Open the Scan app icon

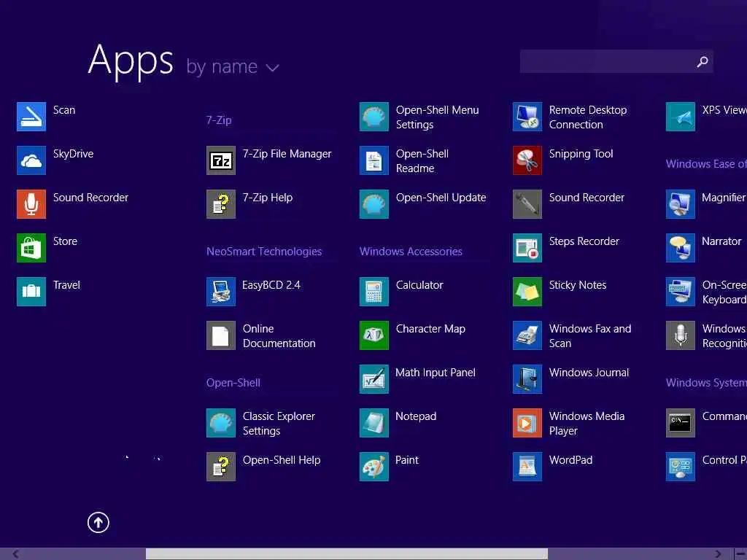[31, 117]
